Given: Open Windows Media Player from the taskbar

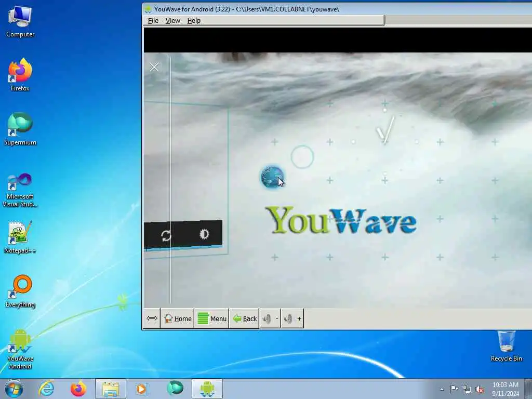Looking at the screenshot, I should 142,389.
